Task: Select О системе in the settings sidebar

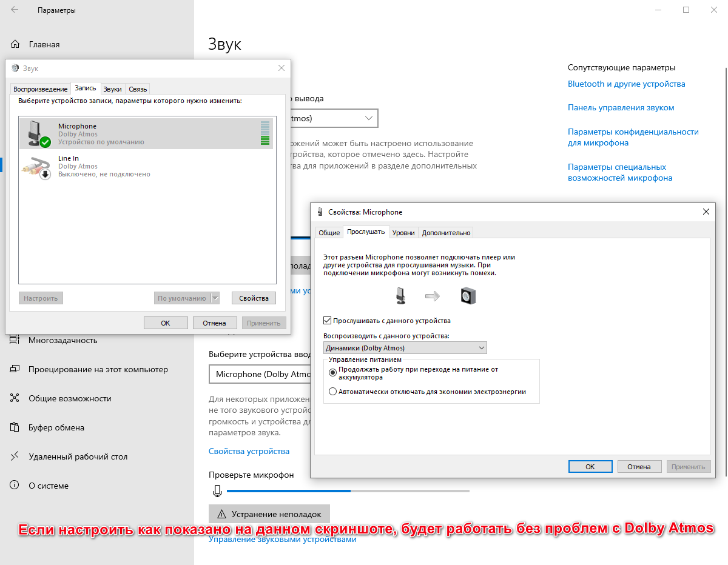Action: [x=49, y=486]
